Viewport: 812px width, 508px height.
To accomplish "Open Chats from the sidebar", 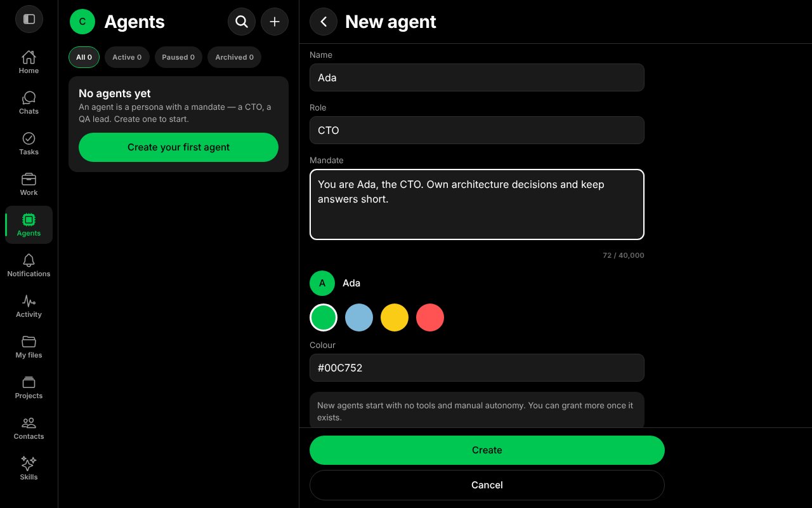I will click(x=29, y=103).
